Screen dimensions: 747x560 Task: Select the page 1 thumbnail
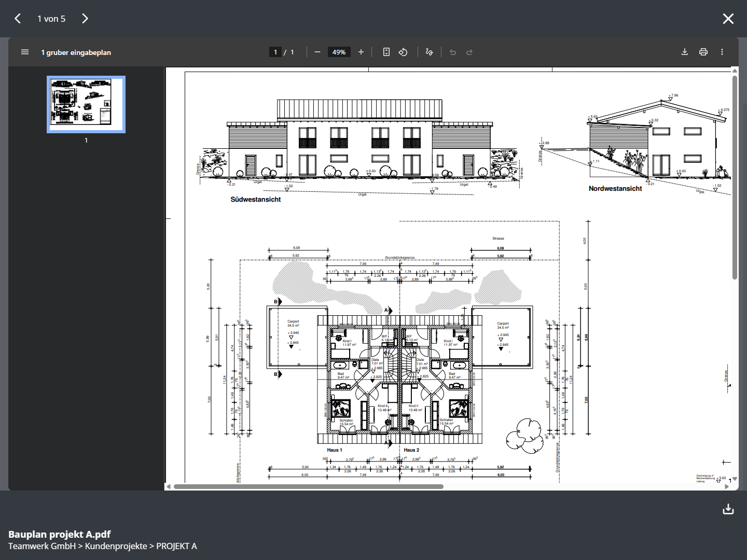pos(86,105)
